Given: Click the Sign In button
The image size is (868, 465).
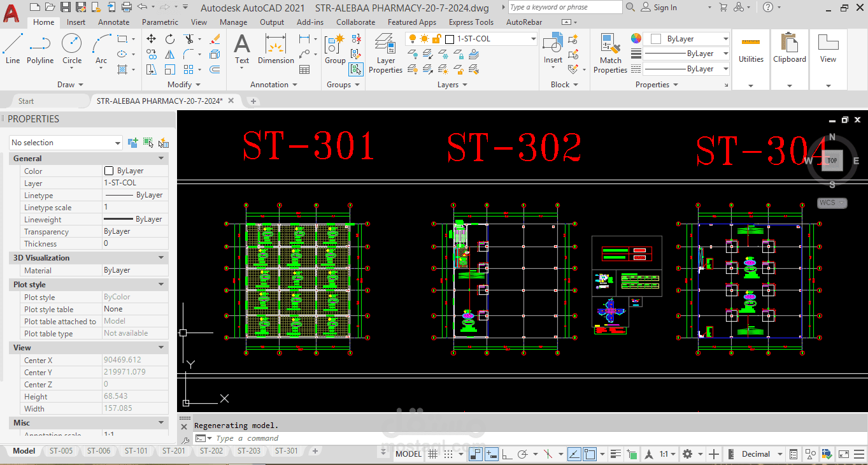Looking at the screenshot, I should 659,7.
